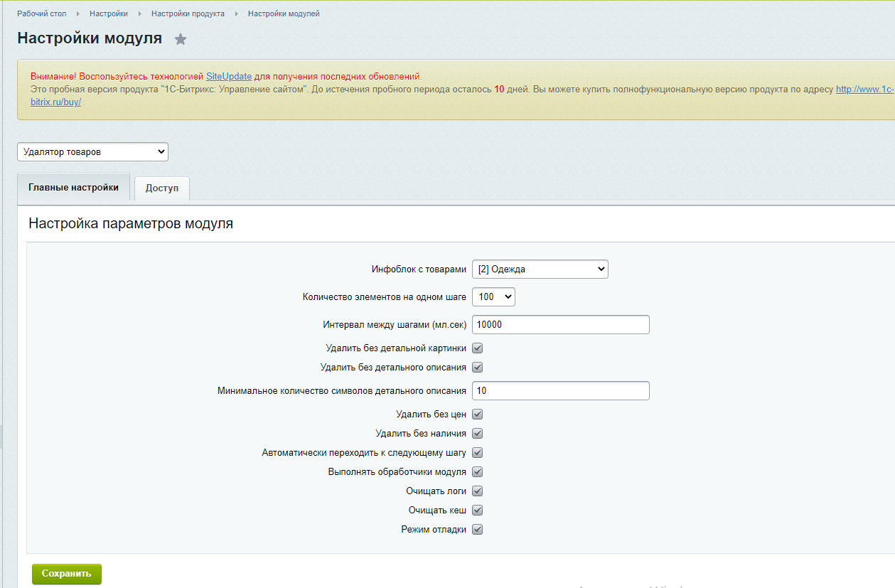Image resolution: width=895 pixels, height=588 pixels.
Task: Switch to the 'Доступ' tab
Action: [x=162, y=188]
